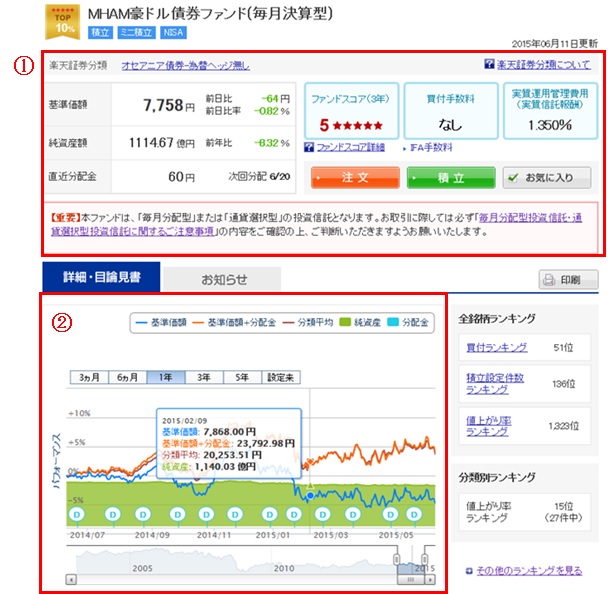This screenshot has height=594, width=614.
Task: Click the blue data point on chart
Action: (x=310, y=496)
